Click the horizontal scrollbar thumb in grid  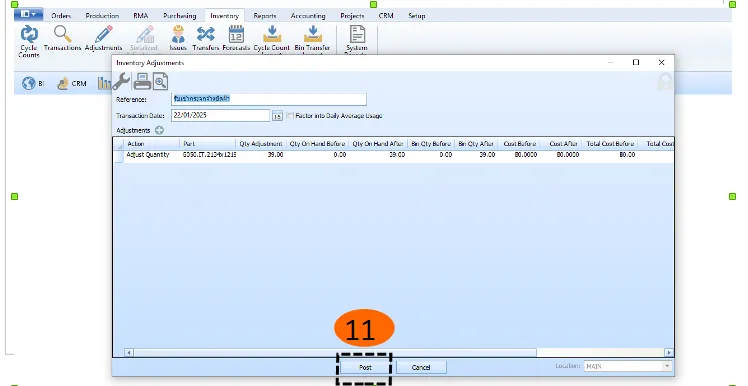pos(335,353)
